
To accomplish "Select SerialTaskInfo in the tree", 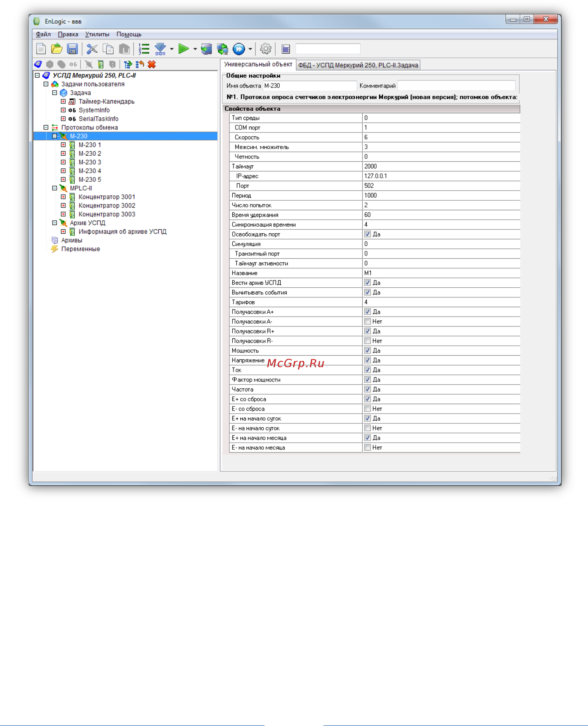I will [x=98, y=119].
